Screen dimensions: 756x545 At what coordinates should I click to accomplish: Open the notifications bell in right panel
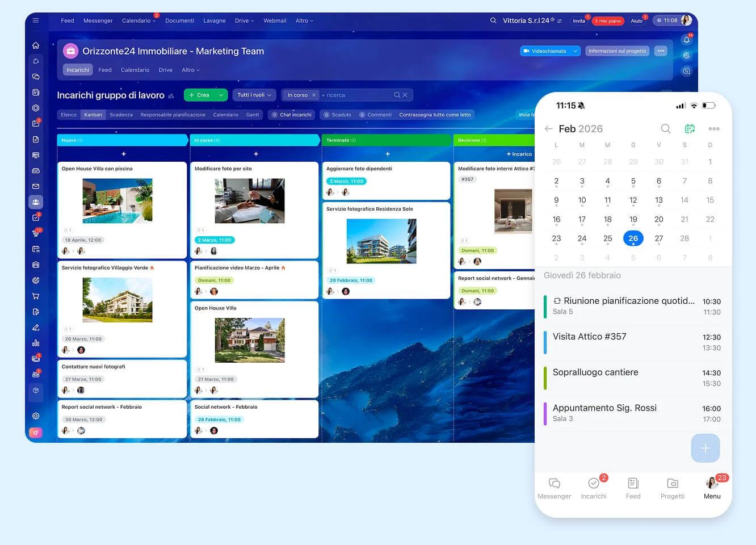(x=686, y=40)
